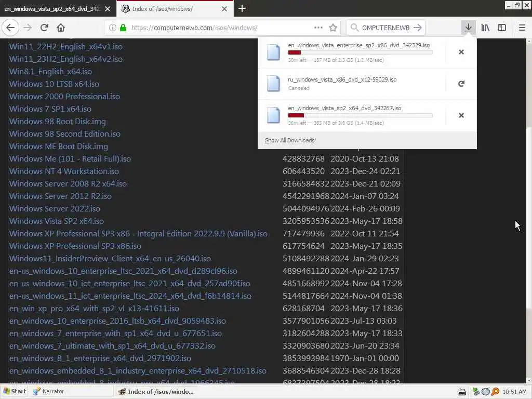This screenshot has width=532, height=399.
Task: Close the Index of /isos/windows/ tab
Action: pyautogui.click(x=224, y=9)
